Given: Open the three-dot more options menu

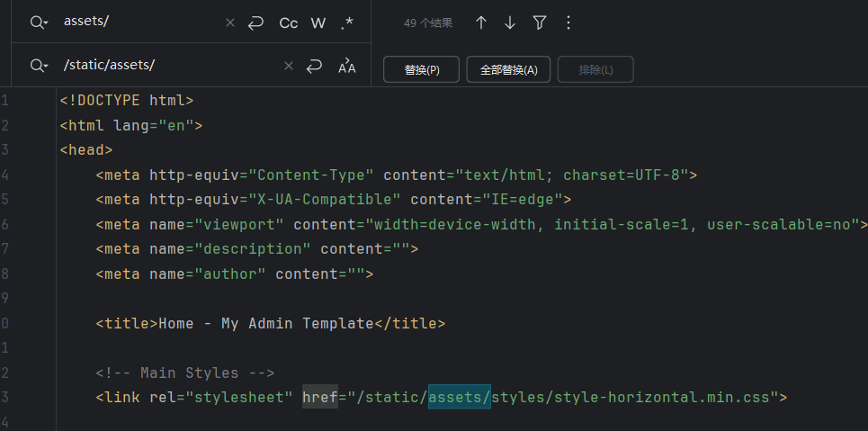Looking at the screenshot, I should pos(568,22).
